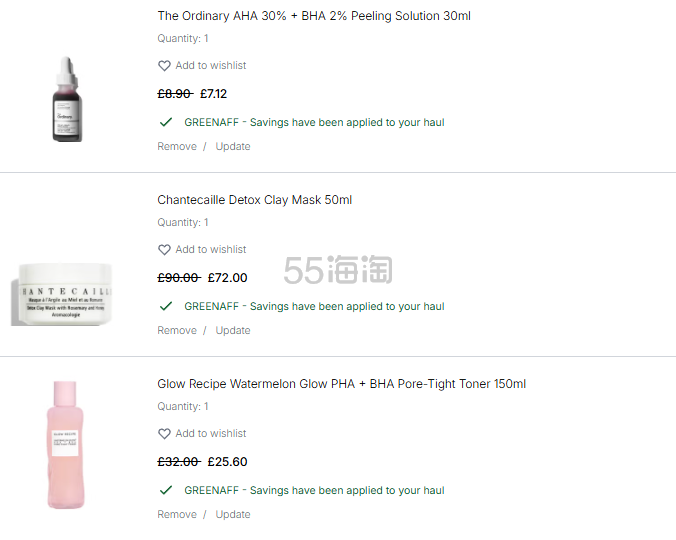
Task: Open The Ordinary AHA 30% + BHA 2% title
Action: (314, 16)
